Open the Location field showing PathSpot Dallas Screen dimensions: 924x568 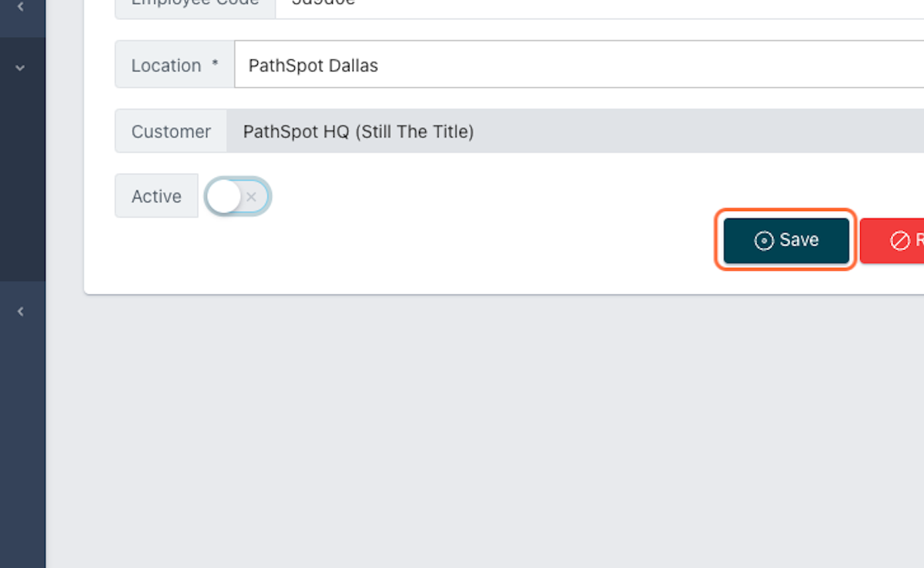(x=579, y=65)
